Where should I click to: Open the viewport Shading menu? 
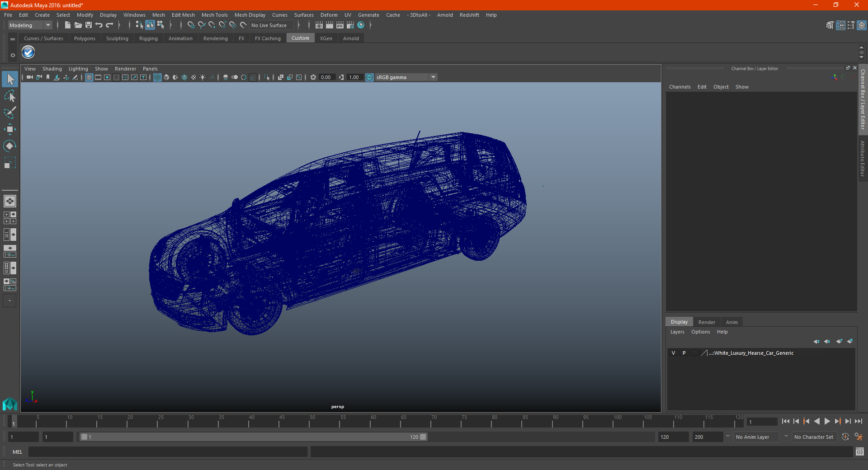coord(52,69)
